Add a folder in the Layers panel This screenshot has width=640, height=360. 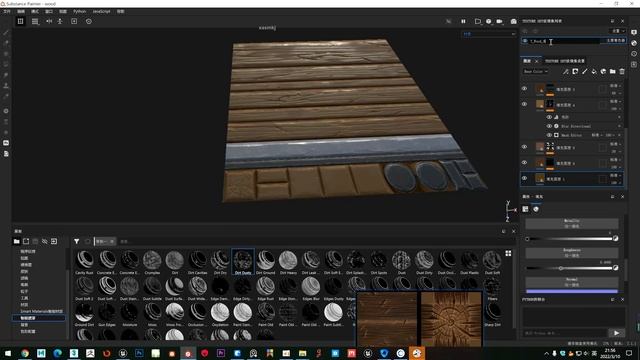(613, 71)
